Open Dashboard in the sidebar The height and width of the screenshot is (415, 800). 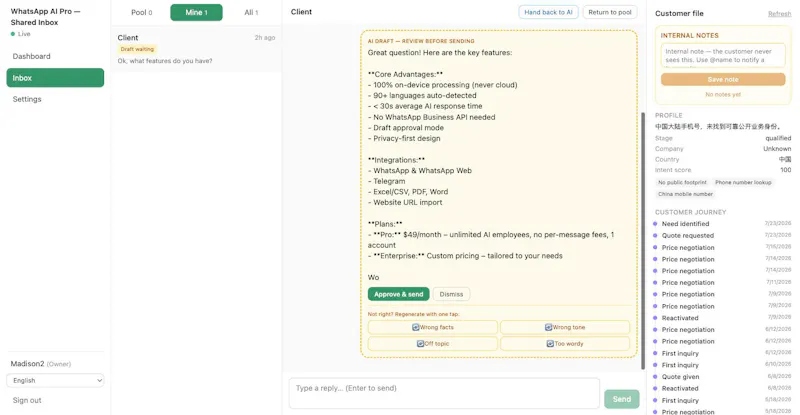pos(55,56)
